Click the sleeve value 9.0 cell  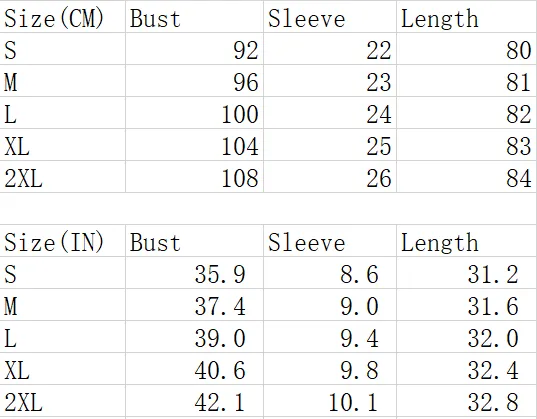(x=330, y=305)
